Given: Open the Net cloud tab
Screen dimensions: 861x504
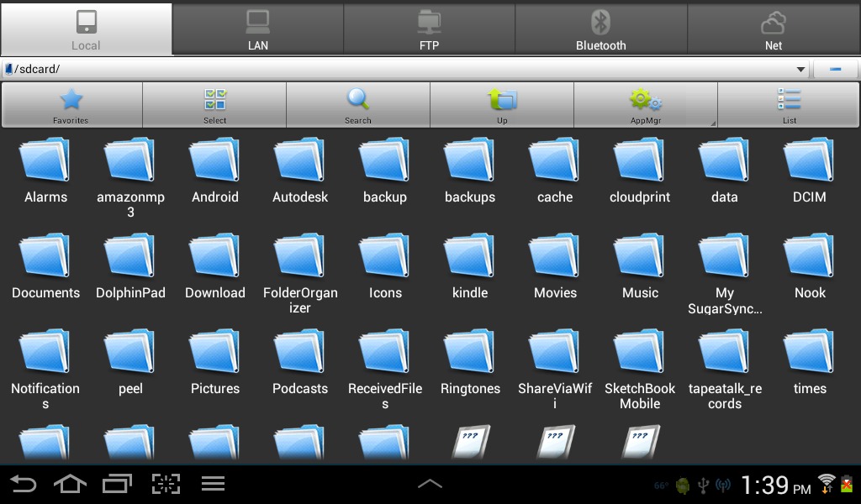Looking at the screenshot, I should pyautogui.click(x=774, y=29).
